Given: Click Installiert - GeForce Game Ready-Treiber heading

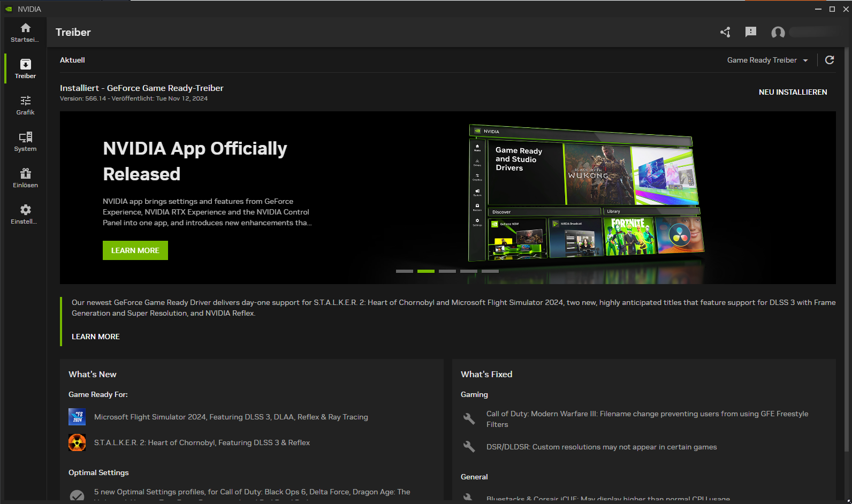Looking at the screenshot, I should pos(142,88).
